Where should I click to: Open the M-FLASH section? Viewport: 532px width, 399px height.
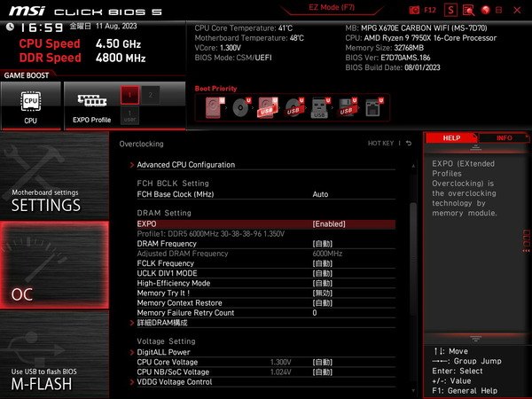point(54,354)
